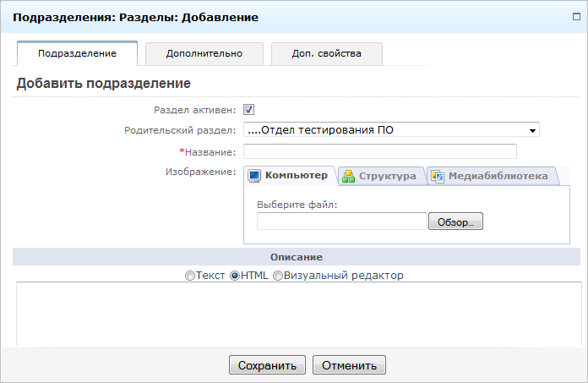
Task: Click the computer monitor icon in image tabs
Action: pyautogui.click(x=254, y=176)
